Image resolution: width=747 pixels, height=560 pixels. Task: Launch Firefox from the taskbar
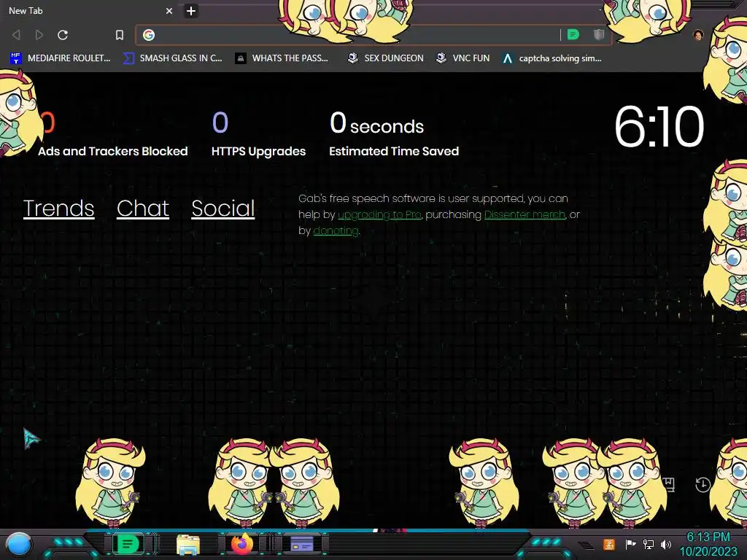[x=242, y=544]
